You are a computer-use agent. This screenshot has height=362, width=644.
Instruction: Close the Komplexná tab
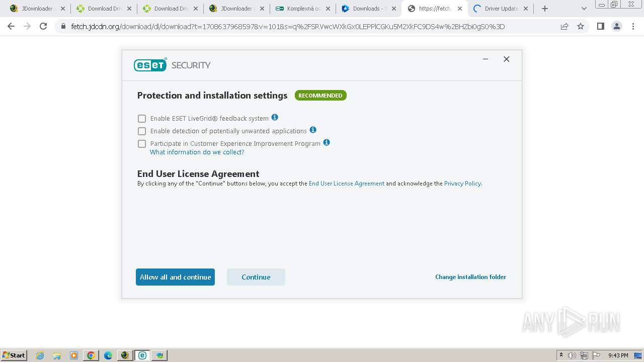(x=329, y=9)
